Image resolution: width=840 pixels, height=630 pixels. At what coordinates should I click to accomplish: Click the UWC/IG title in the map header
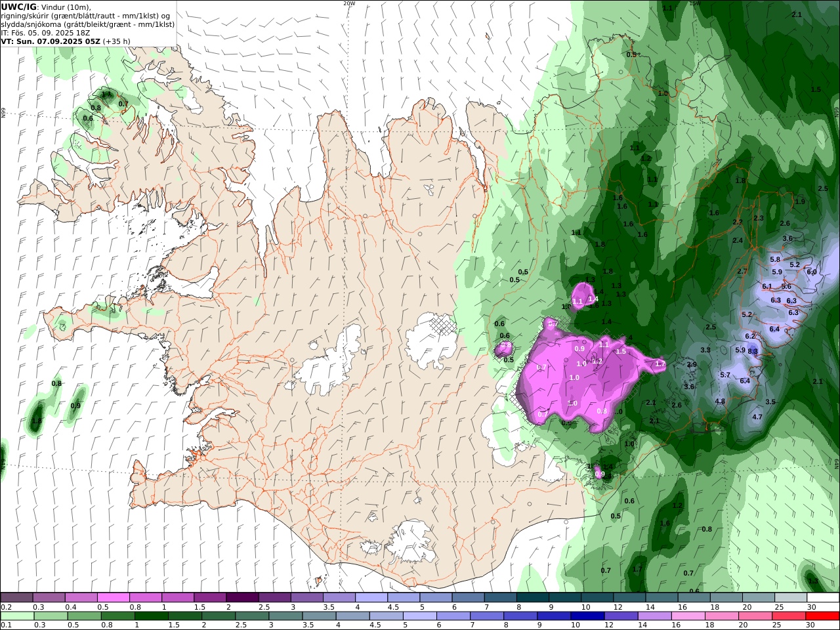[x=19, y=7]
